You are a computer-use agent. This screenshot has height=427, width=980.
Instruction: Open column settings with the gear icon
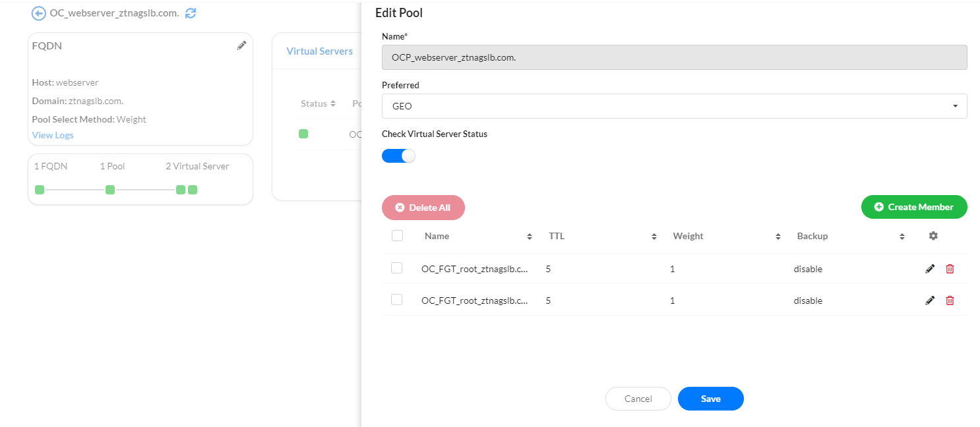coord(933,235)
